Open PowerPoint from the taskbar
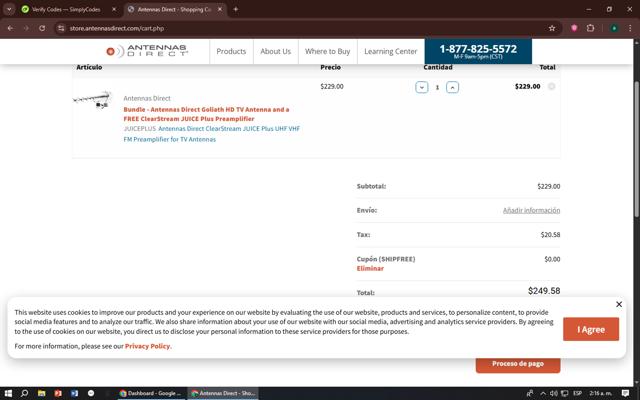640x400 pixels. pos(58,393)
